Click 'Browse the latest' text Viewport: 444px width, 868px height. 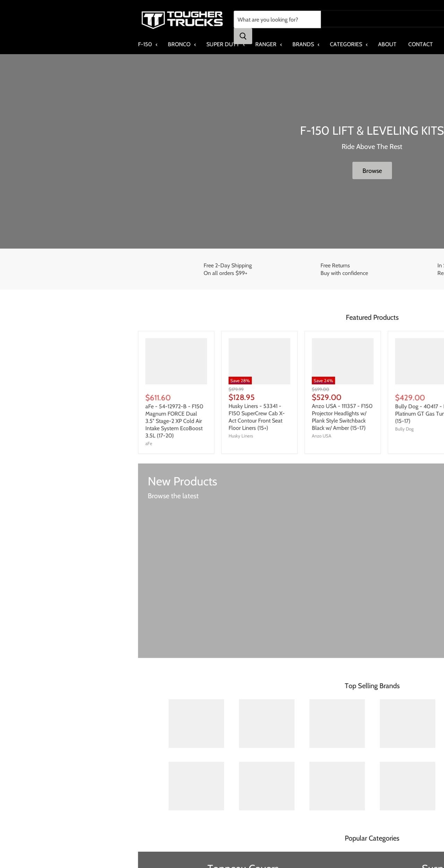click(173, 496)
